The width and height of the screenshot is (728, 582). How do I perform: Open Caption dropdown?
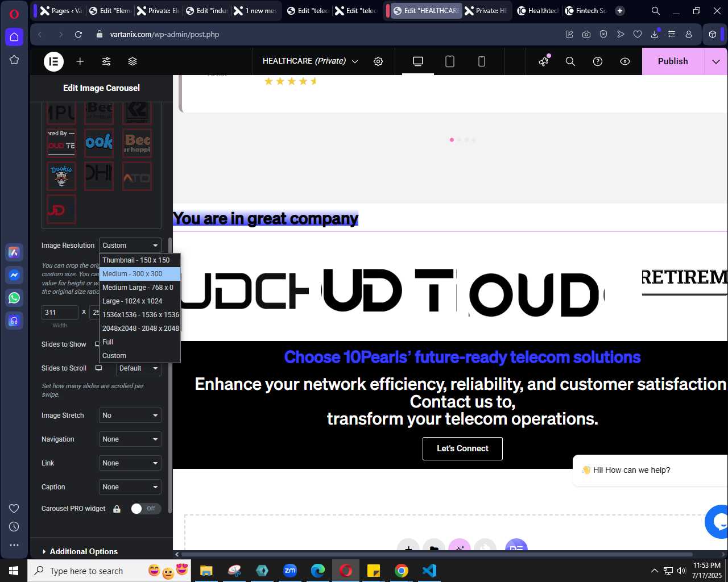130,487
